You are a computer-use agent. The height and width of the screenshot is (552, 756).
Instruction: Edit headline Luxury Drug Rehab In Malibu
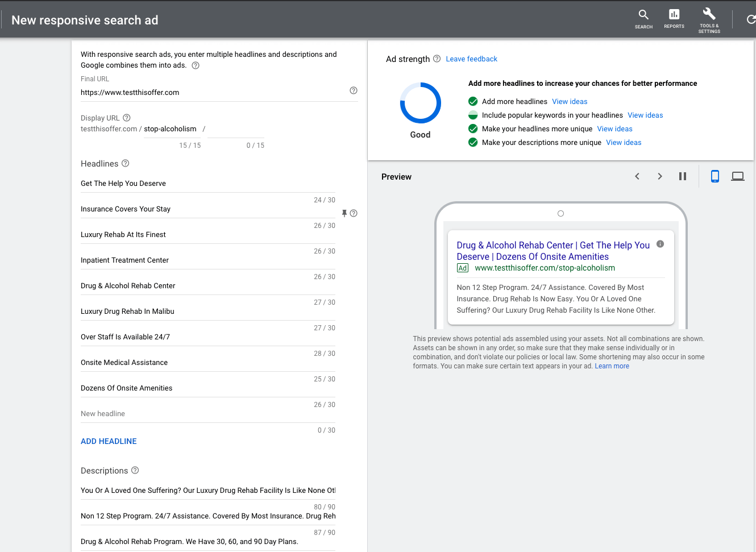pyautogui.click(x=208, y=312)
